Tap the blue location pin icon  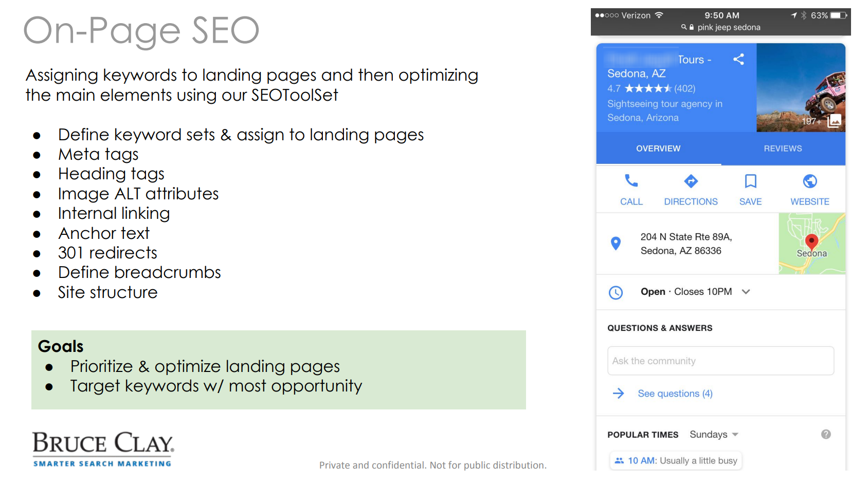coord(616,243)
